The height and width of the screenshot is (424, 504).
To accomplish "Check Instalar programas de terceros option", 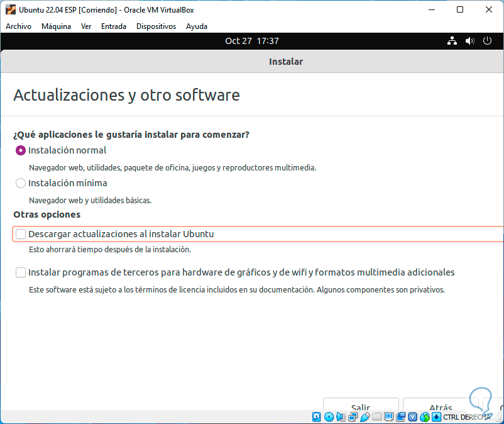I will pos(21,272).
